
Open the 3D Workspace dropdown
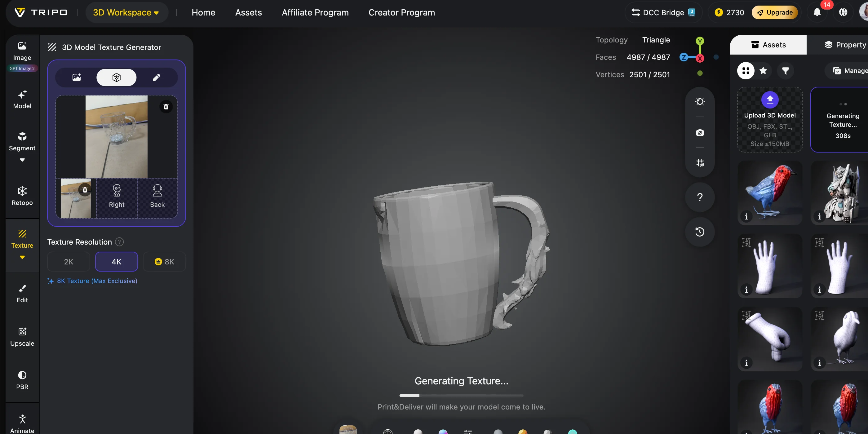(x=126, y=12)
